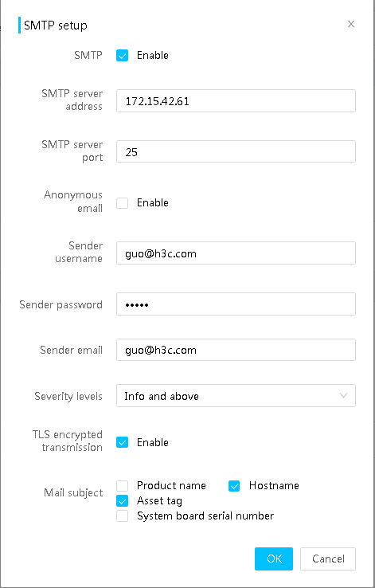Viewport: 375px width, 588px height.
Task: Uncheck Asset tag mail subject option
Action: 122,501
